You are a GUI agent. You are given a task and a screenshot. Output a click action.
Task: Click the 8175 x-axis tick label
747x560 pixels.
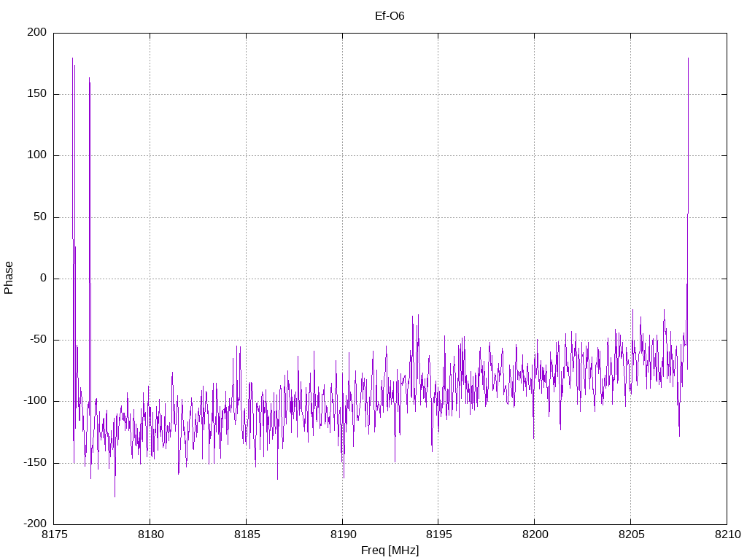54,534
